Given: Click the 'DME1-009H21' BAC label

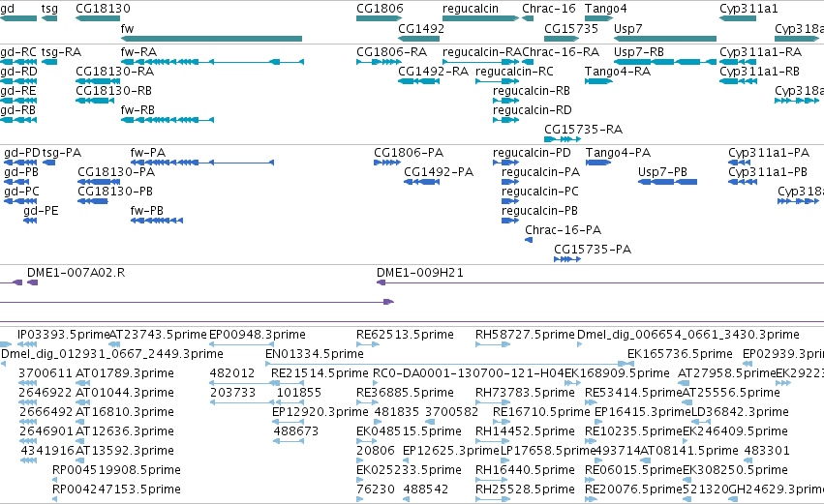Looking at the screenshot, I should coord(420,273).
